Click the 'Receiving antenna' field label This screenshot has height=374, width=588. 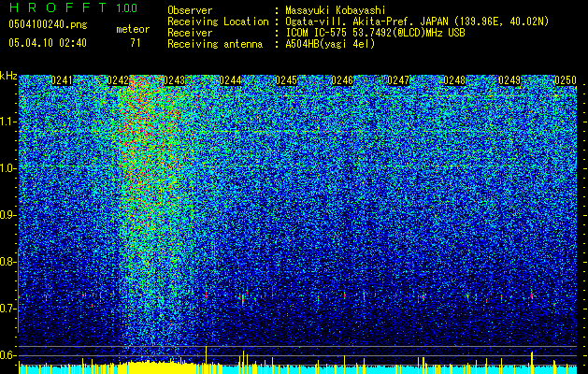[x=215, y=44]
